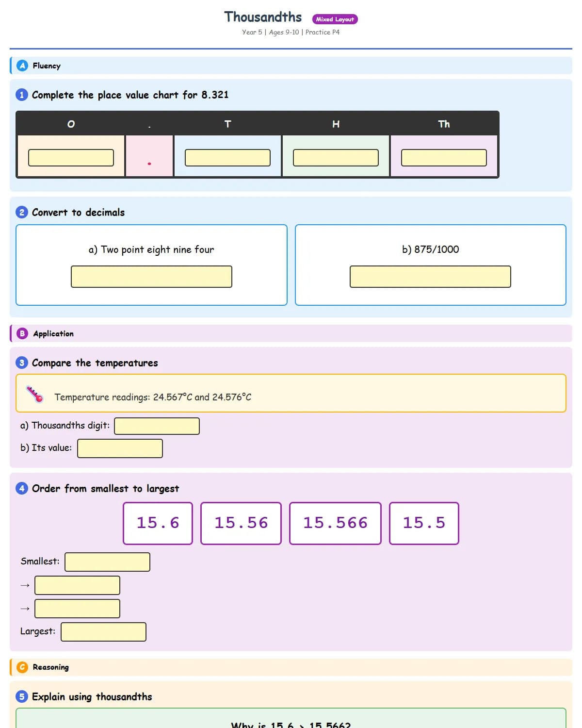
Task: Click the Ones column input field
Action: (x=71, y=157)
